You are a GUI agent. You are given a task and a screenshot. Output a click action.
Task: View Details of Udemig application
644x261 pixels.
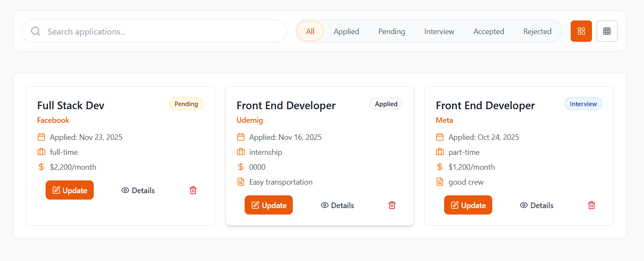tap(337, 205)
